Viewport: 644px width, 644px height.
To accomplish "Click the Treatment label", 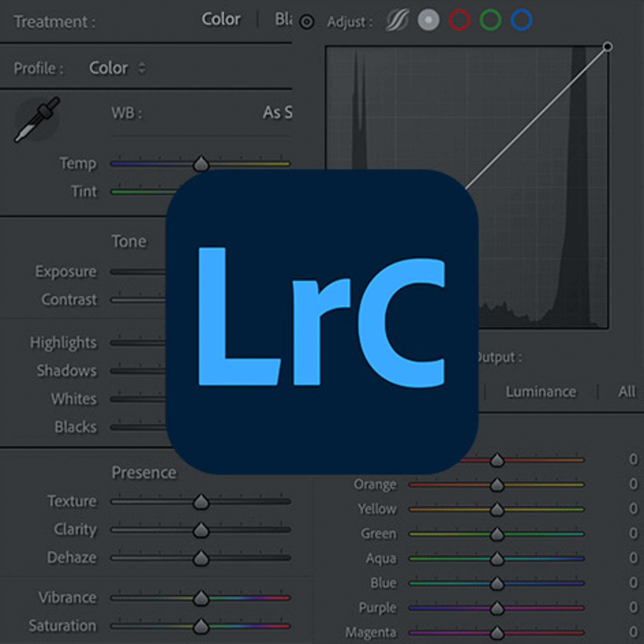I will coord(55,22).
